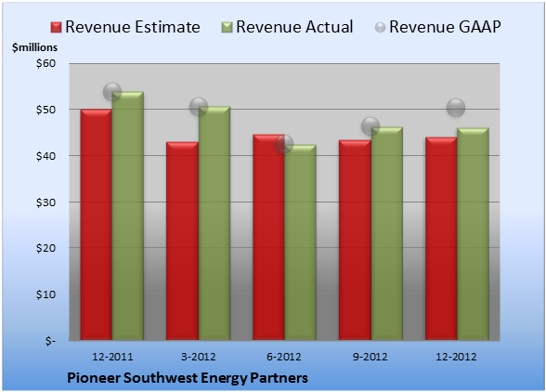Viewport: 546px width, 392px height.
Task: Select the red estimate bar for 12-2011
Action: click(97, 225)
